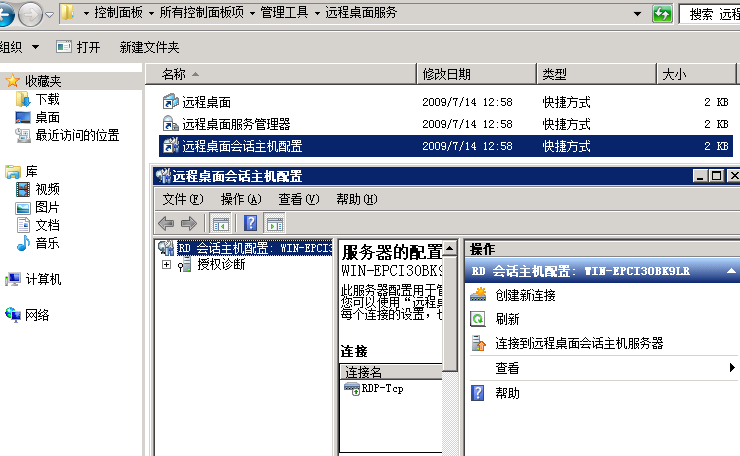The height and width of the screenshot is (456, 740).
Task: Click the scroll up arrow in the center pane
Action: pyautogui.click(x=450, y=248)
